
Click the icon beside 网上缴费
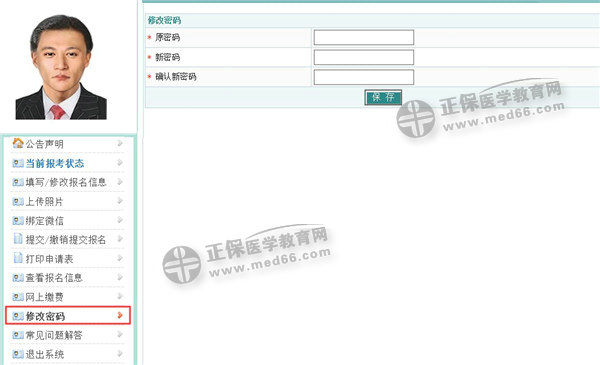pyautogui.click(x=18, y=297)
